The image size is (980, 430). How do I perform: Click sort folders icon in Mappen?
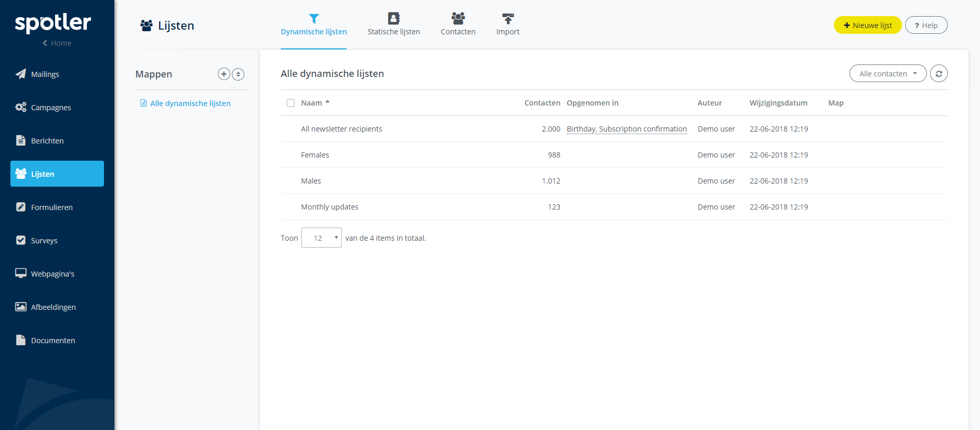pyautogui.click(x=238, y=74)
